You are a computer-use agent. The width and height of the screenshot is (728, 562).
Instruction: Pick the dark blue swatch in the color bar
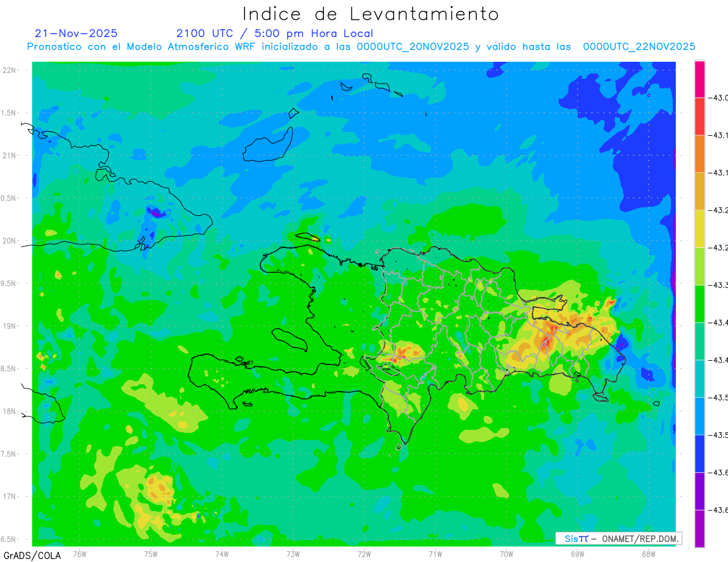699,453
